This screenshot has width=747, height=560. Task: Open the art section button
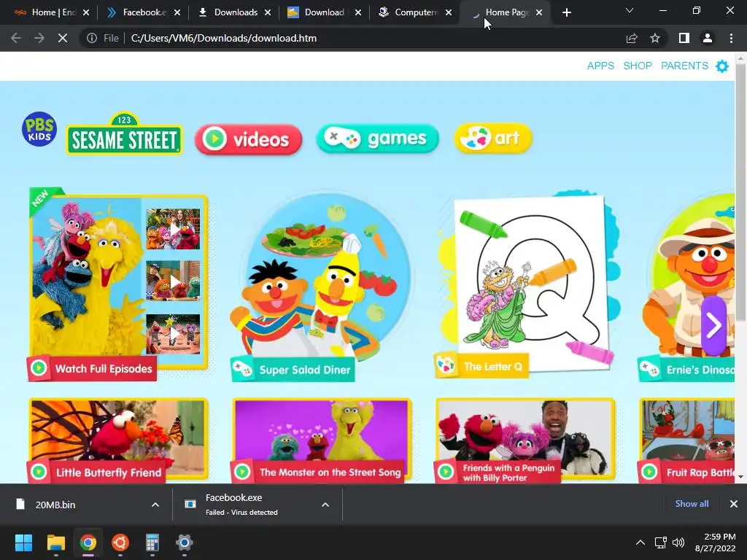(x=492, y=138)
